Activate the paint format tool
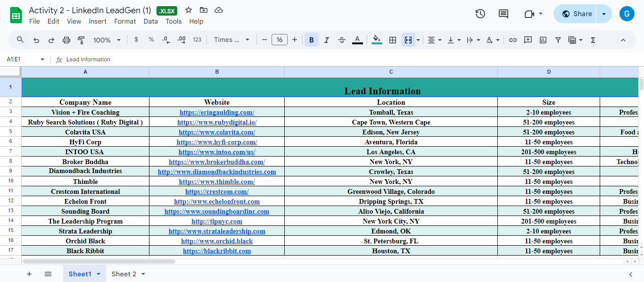Viewport: 644px width, 282px height. pos(81,40)
